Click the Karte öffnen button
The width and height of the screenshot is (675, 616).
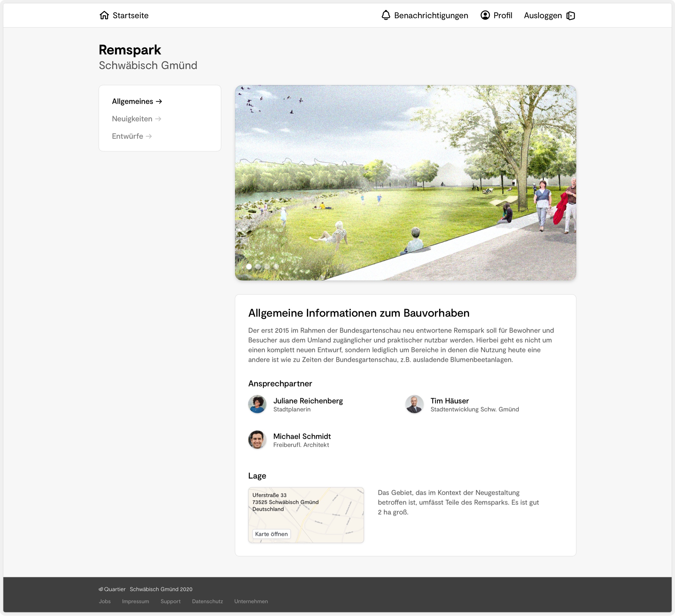pyautogui.click(x=271, y=534)
